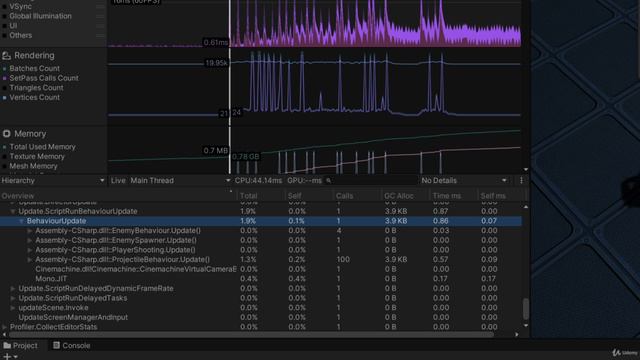Click the reorder handle beside Others
This screenshot has width=640, height=360.
100,36
